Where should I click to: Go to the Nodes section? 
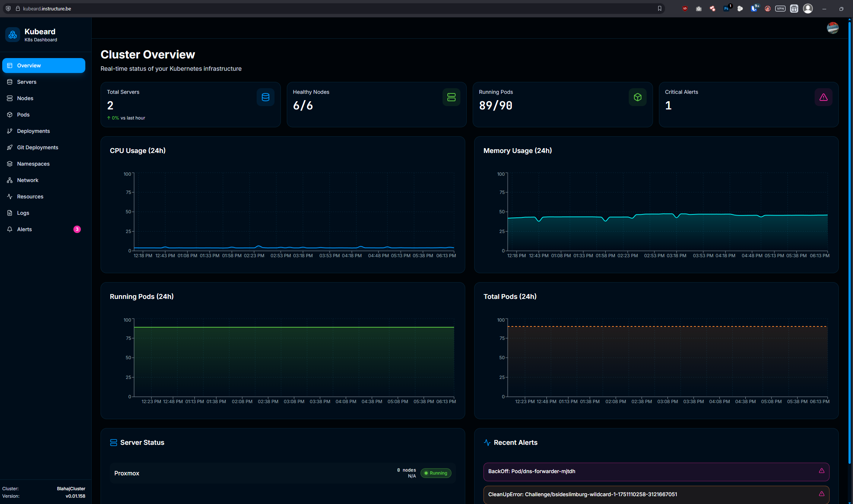(25, 98)
